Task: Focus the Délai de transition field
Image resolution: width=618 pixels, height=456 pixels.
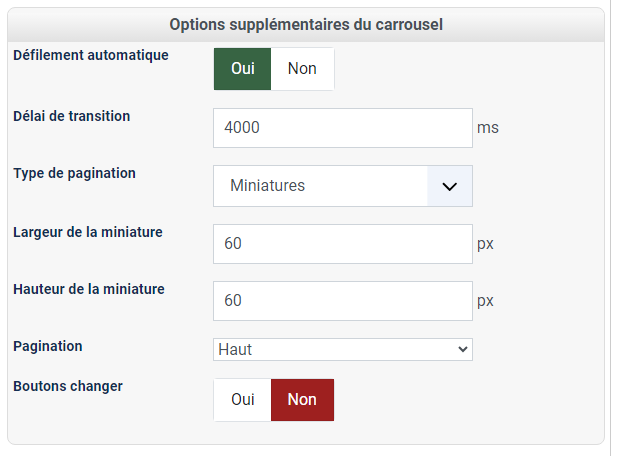Action: tap(343, 128)
